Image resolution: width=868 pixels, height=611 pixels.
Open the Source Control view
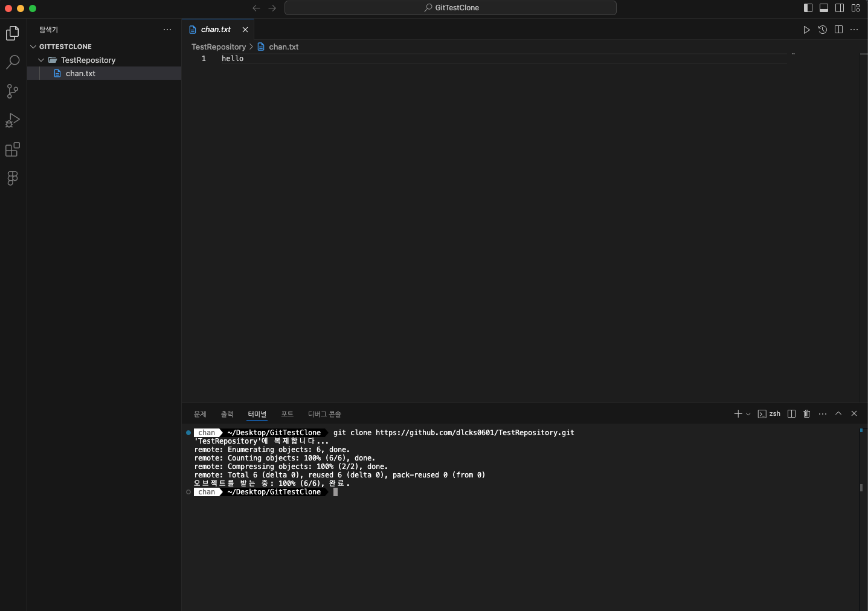point(12,91)
